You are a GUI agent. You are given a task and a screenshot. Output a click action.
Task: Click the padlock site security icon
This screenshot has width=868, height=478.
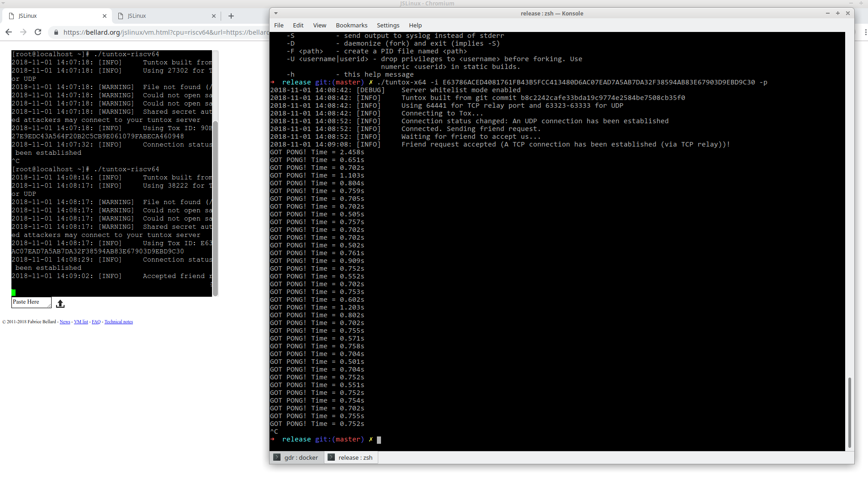(56, 32)
